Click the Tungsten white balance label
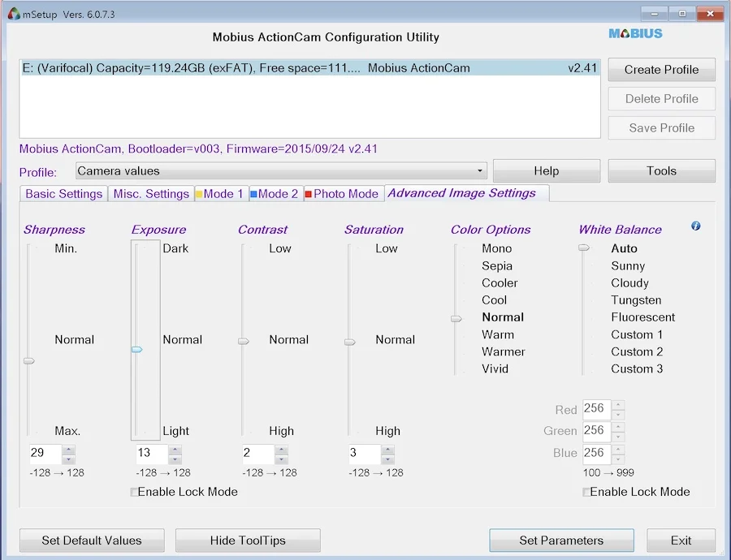 coord(636,300)
